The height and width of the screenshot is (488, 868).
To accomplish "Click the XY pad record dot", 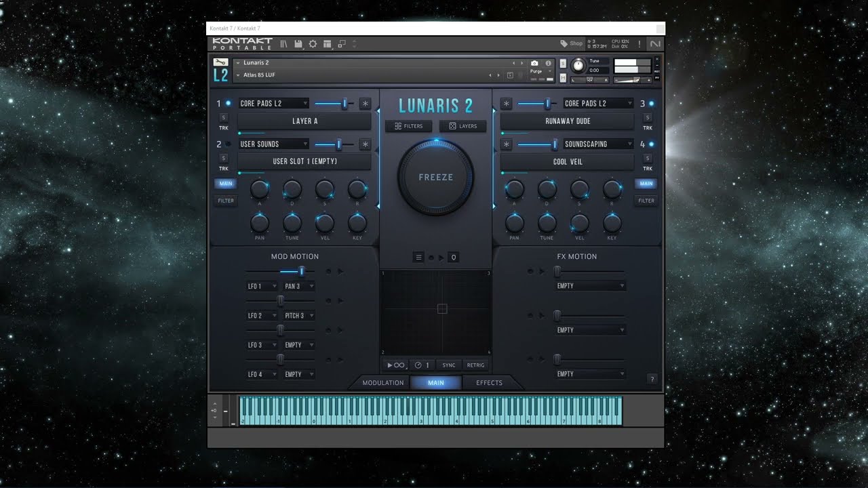I will point(431,258).
